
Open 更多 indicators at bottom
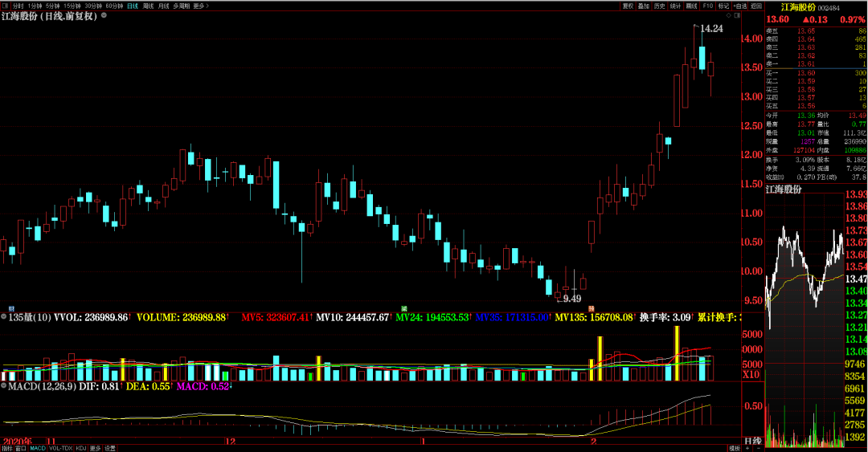click(x=95, y=448)
